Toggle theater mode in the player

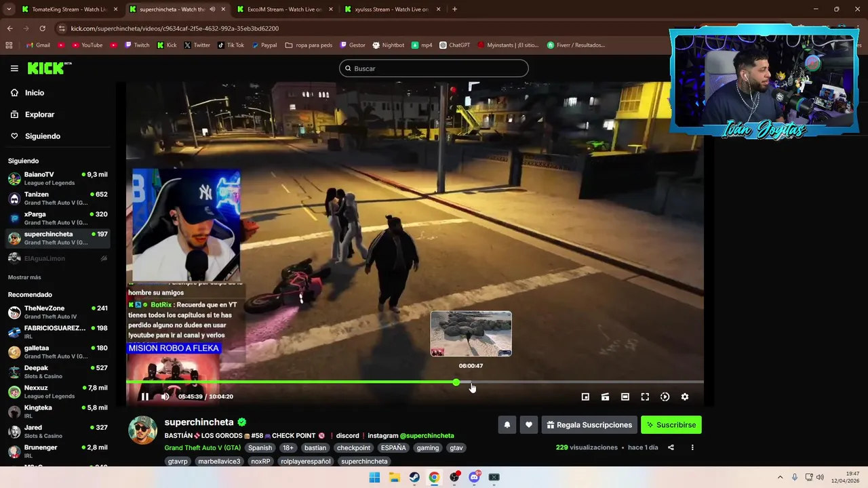(x=625, y=396)
